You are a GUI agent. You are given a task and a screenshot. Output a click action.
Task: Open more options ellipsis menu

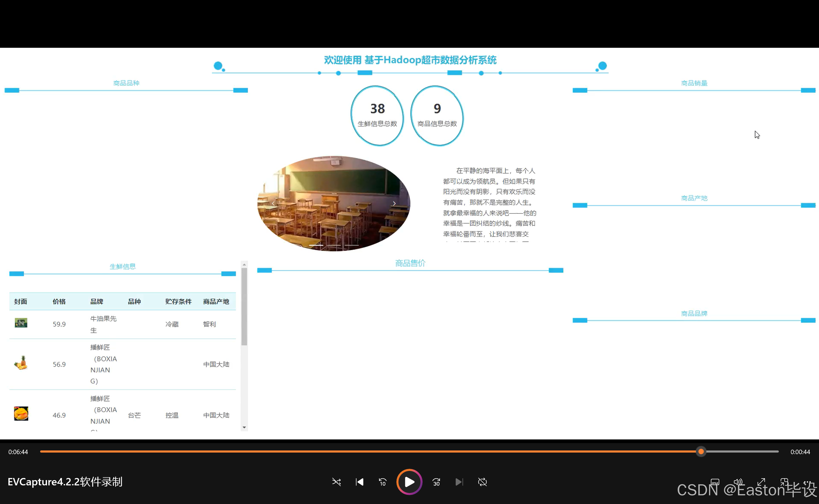pos(807,482)
